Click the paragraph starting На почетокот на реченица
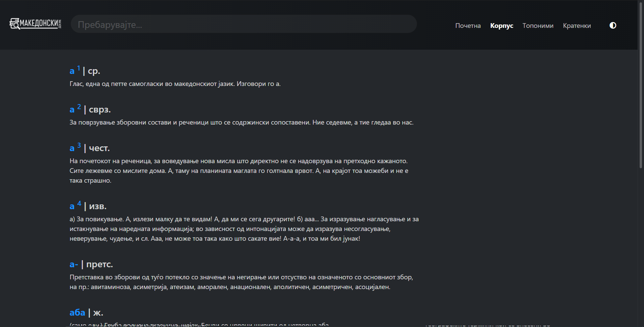Viewport: 644px width, 327px height. click(238, 171)
